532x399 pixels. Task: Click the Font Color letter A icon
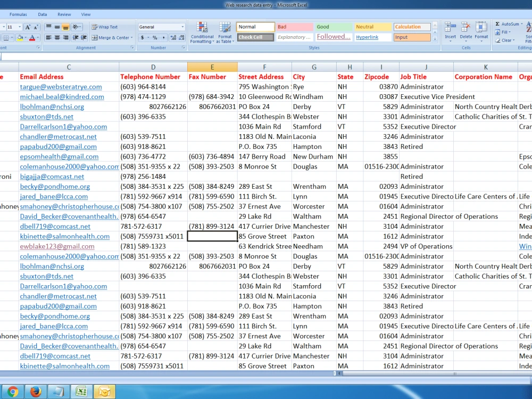32,38
